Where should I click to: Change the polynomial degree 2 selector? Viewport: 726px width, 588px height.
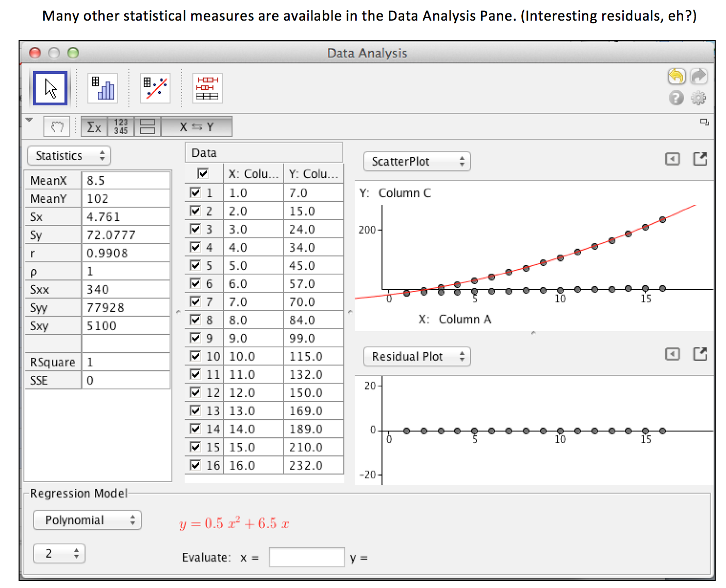coord(59,554)
